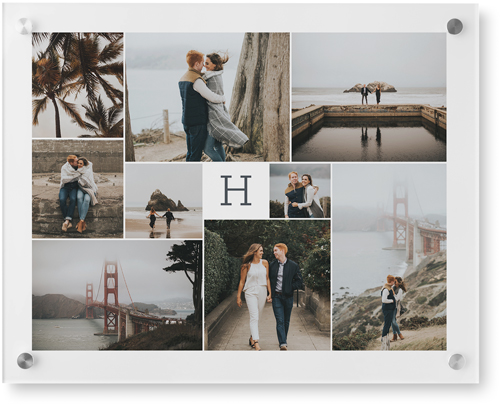
Task: Select the couple running on beach photo
Action: [x=164, y=201]
